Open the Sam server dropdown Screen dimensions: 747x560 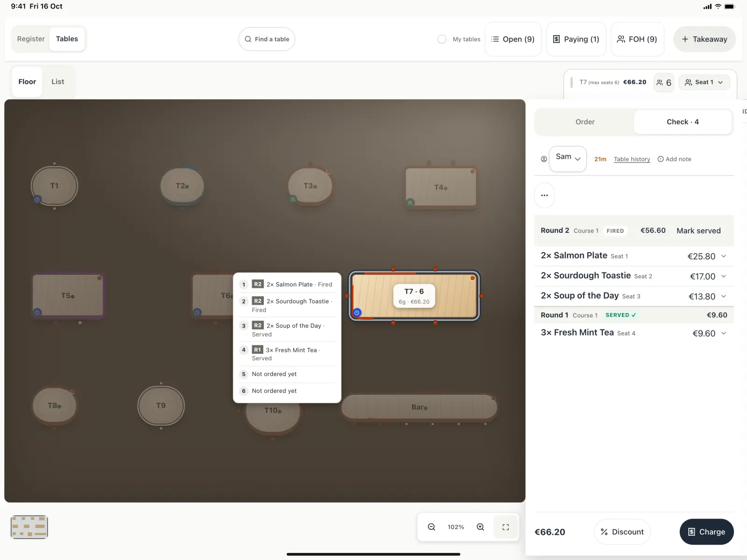pyautogui.click(x=568, y=159)
